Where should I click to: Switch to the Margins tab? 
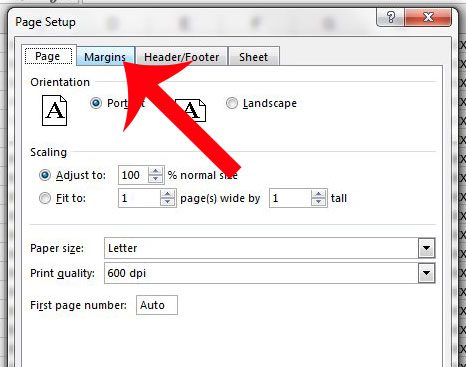105,56
